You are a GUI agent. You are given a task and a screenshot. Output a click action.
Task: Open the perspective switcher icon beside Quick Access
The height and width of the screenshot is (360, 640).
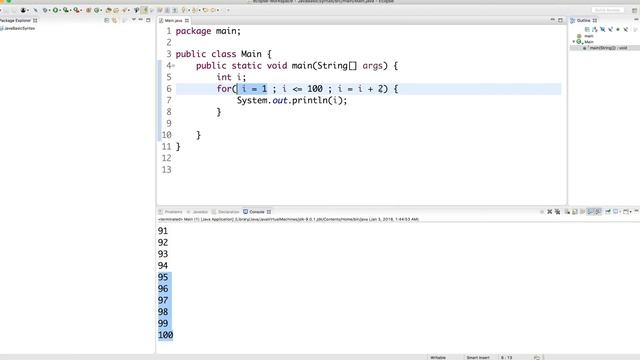coord(634,10)
